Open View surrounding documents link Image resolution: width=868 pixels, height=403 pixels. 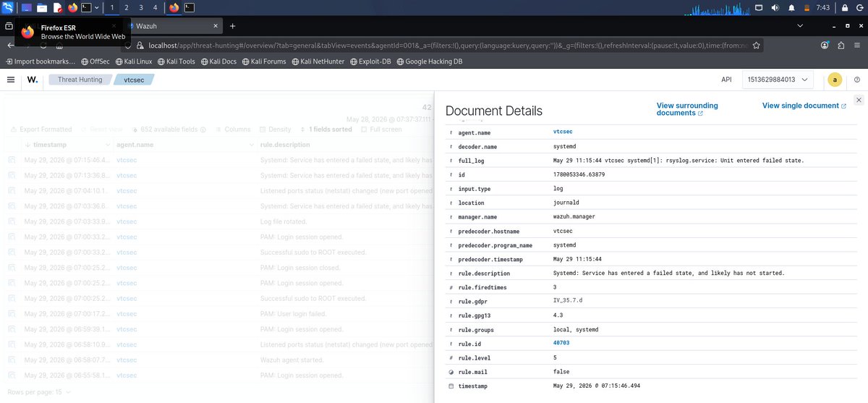tap(687, 109)
